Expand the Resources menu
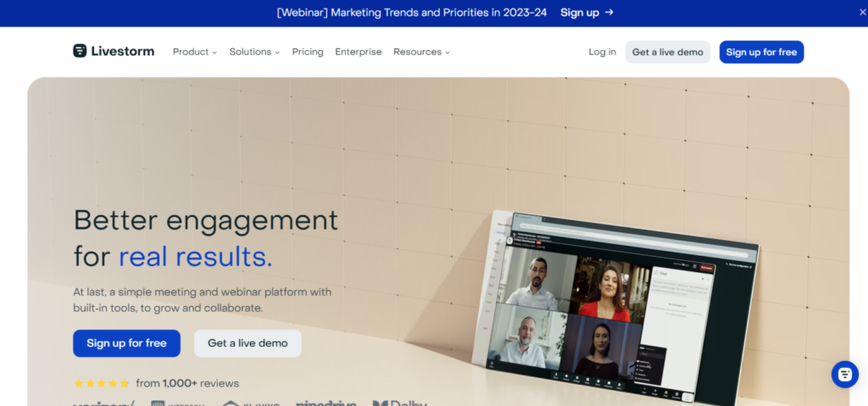868x406 pixels. pyautogui.click(x=422, y=52)
